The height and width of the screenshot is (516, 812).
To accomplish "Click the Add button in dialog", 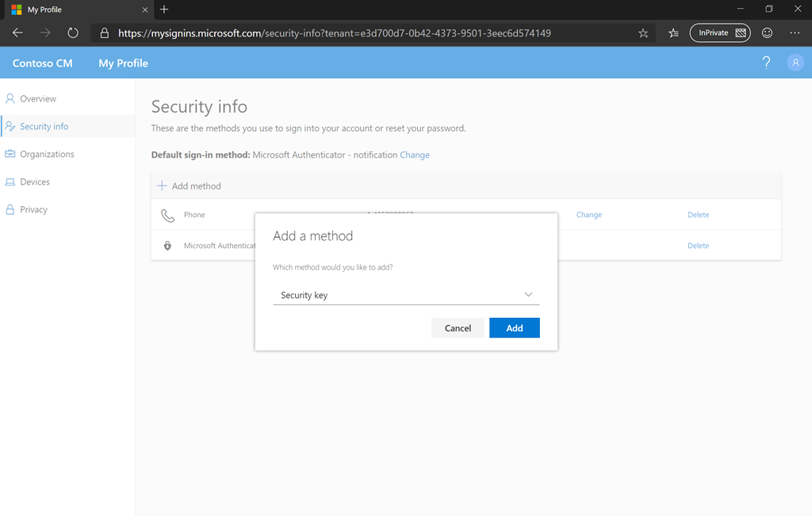I will click(514, 328).
